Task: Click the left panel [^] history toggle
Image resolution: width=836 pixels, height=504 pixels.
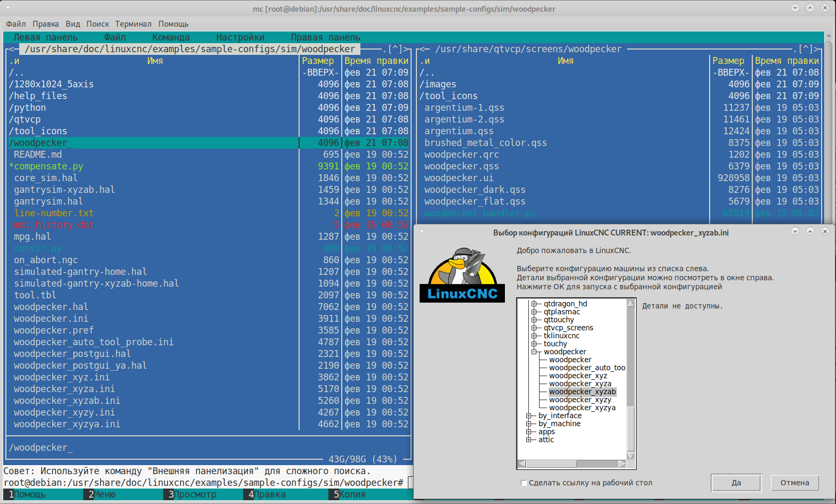Action: click(x=395, y=49)
